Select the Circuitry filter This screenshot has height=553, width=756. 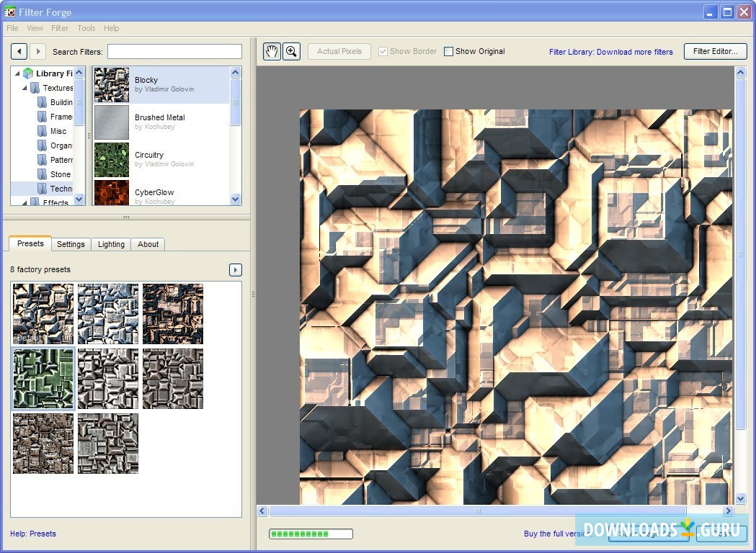point(161,159)
